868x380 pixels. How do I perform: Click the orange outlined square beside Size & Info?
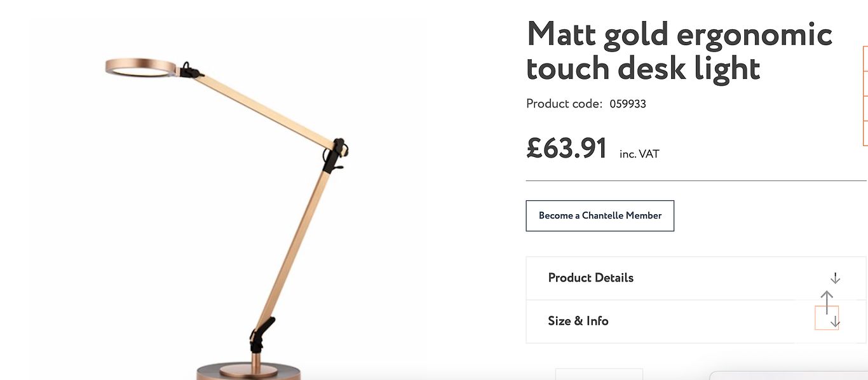pyautogui.click(x=827, y=318)
